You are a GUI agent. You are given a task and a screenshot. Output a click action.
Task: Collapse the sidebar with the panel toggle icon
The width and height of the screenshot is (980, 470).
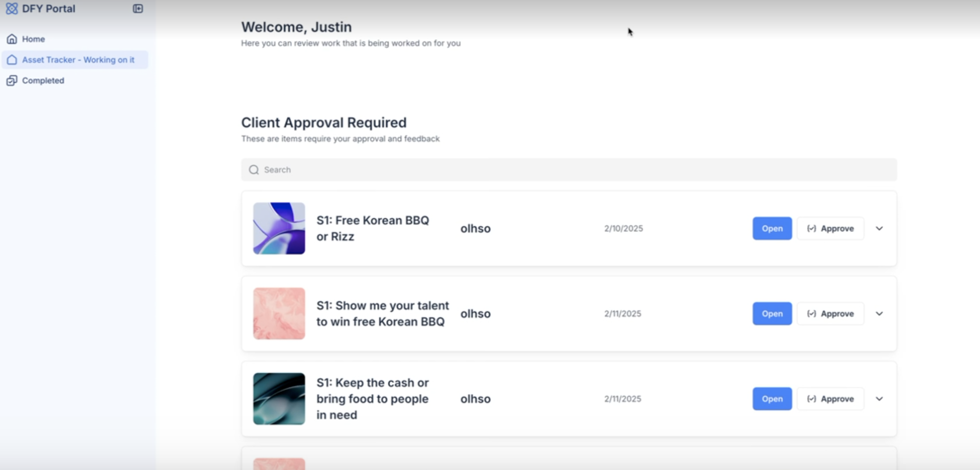tap(138, 8)
